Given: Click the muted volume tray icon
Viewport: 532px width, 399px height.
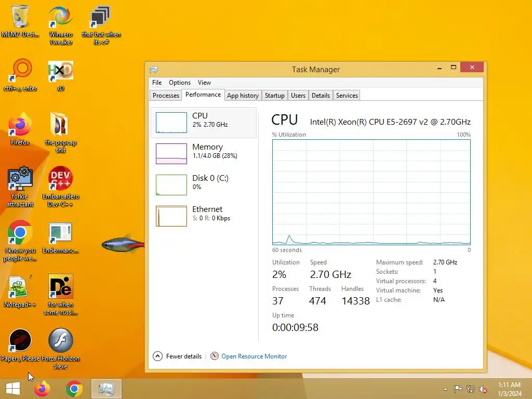Looking at the screenshot, I should pyautogui.click(x=483, y=389).
